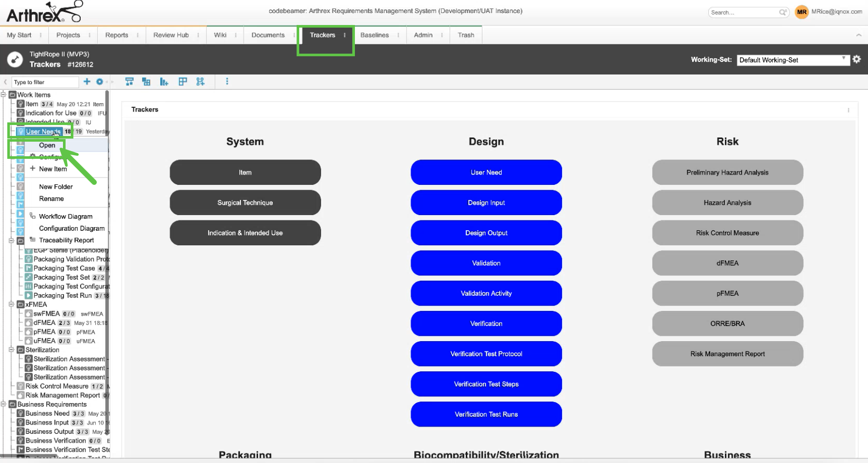Click the MR user avatar
Viewport: 868px width, 463px height.
click(801, 12)
